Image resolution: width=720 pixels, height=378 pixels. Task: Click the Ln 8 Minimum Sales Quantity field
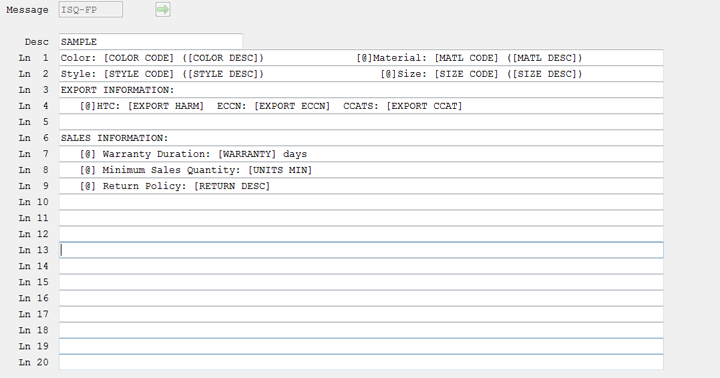tap(361, 170)
